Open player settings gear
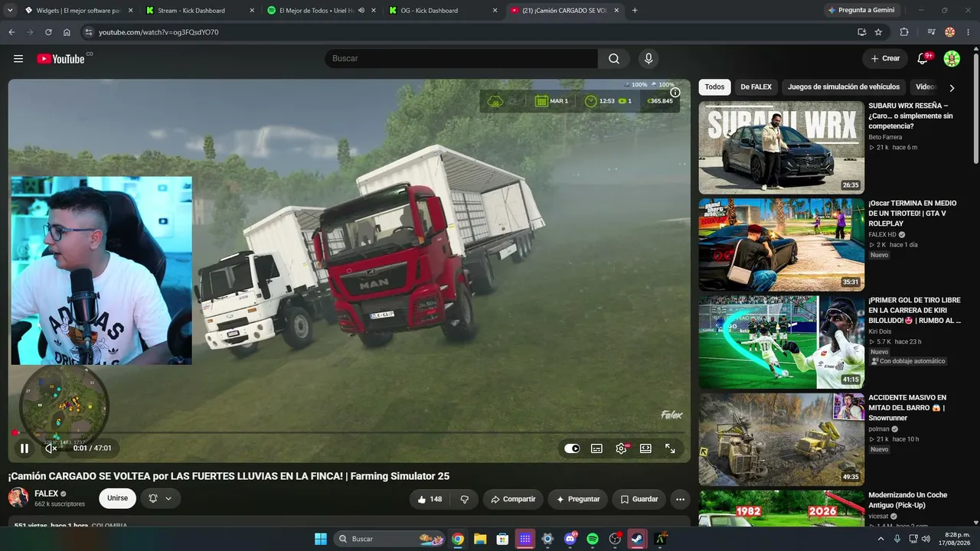Image resolution: width=980 pixels, height=551 pixels. pyautogui.click(x=621, y=448)
